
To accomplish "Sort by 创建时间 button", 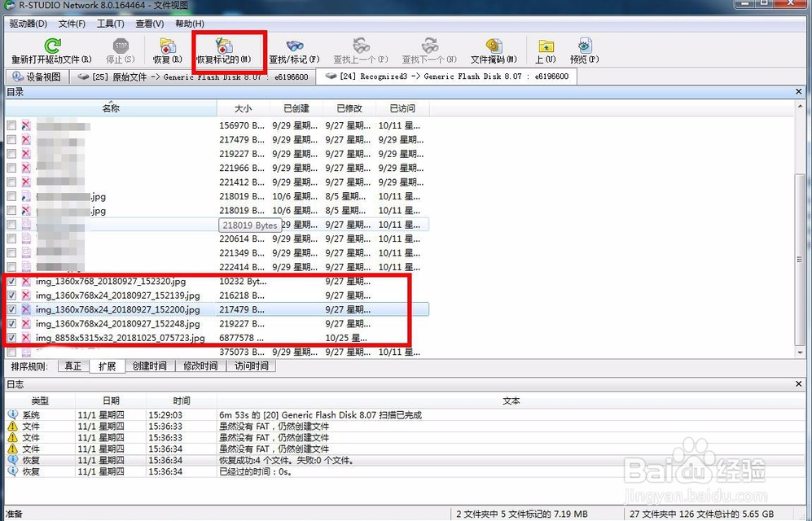I will click(150, 366).
